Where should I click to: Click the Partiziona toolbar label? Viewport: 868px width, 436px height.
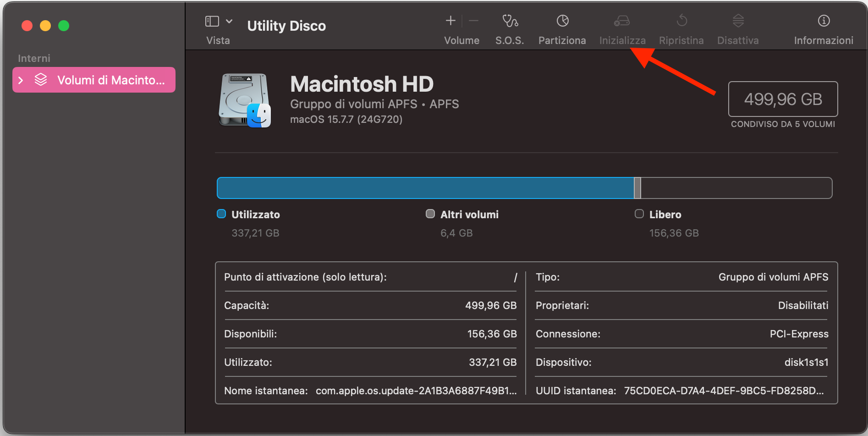562,40
